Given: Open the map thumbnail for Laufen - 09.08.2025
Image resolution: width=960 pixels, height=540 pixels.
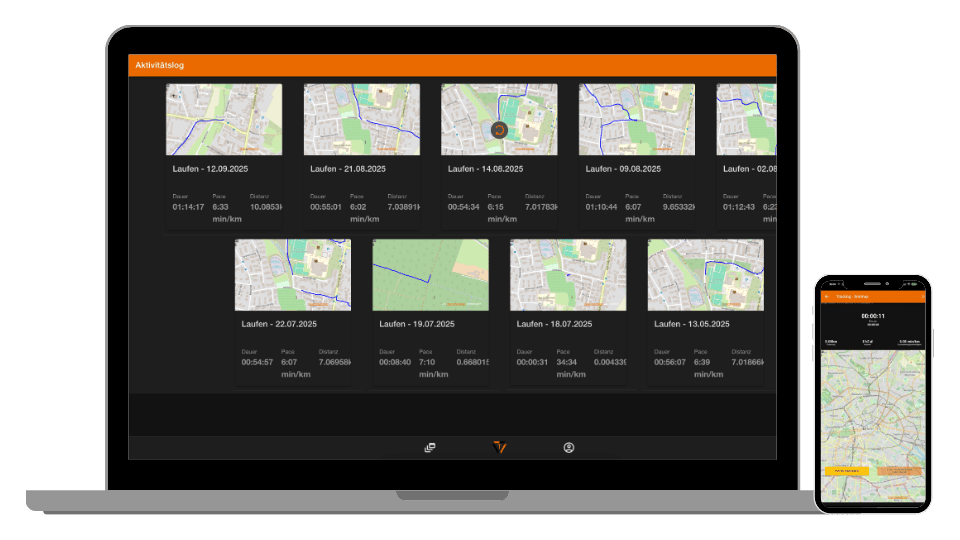Looking at the screenshot, I should [x=637, y=119].
